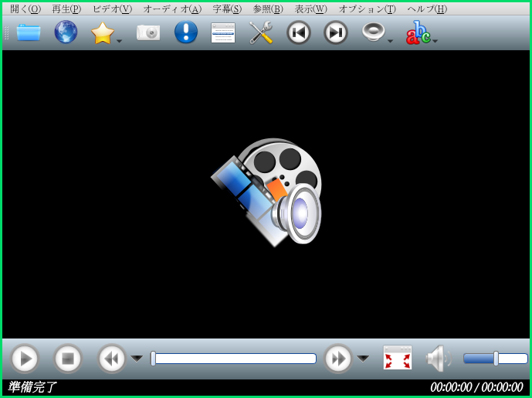Screen dimensions: 532x398
Task: Open the オプション(T) menu
Action: [367, 9]
